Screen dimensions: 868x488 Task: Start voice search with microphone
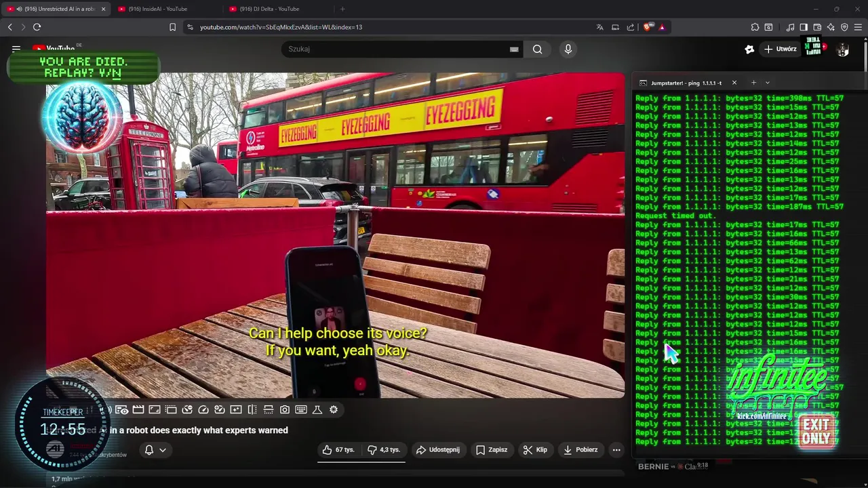(x=568, y=49)
